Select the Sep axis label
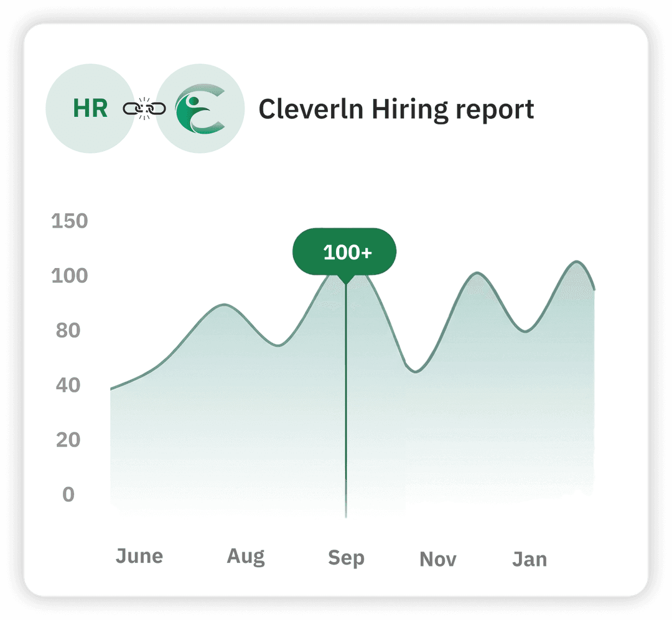Image resolution: width=672 pixels, height=620 pixels. pos(347,558)
